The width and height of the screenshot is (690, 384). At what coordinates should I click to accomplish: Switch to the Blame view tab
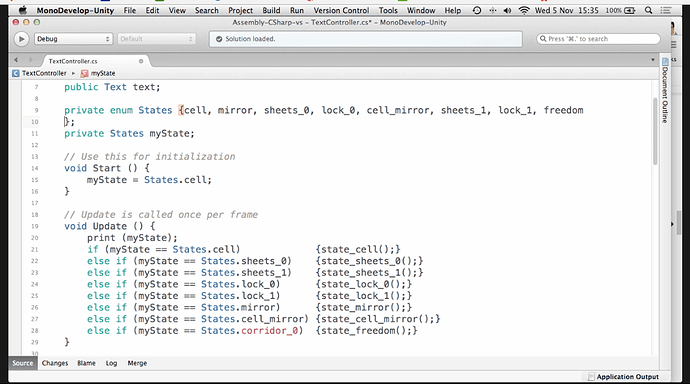pyautogui.click(x=86, y=363)
